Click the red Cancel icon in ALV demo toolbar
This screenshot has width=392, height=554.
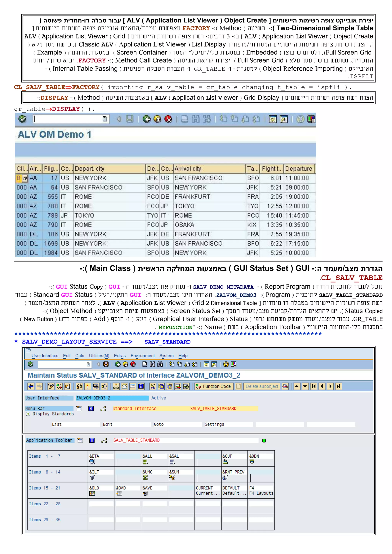(168, 119)
